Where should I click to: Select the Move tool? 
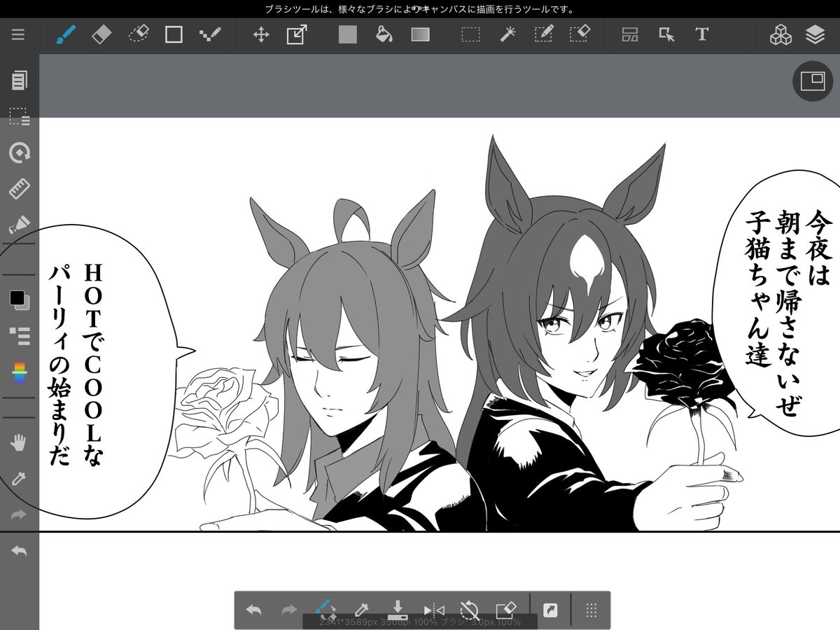[x=261, y=34]
